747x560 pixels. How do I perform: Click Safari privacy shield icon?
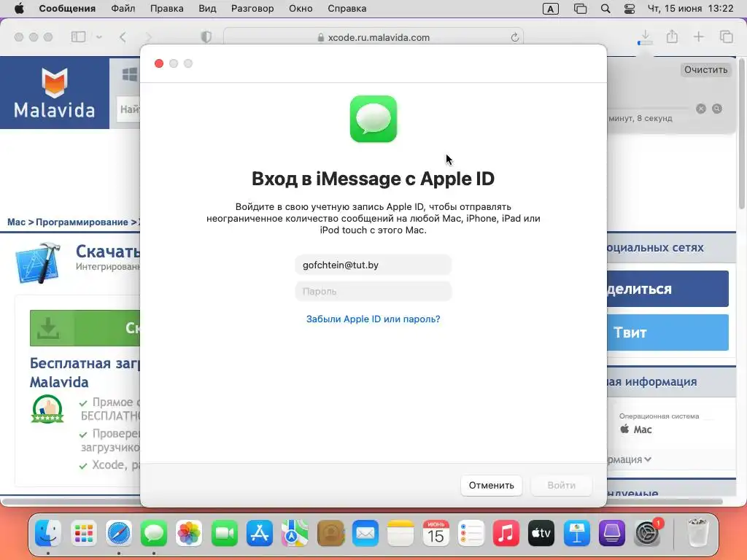click(206, 36)
